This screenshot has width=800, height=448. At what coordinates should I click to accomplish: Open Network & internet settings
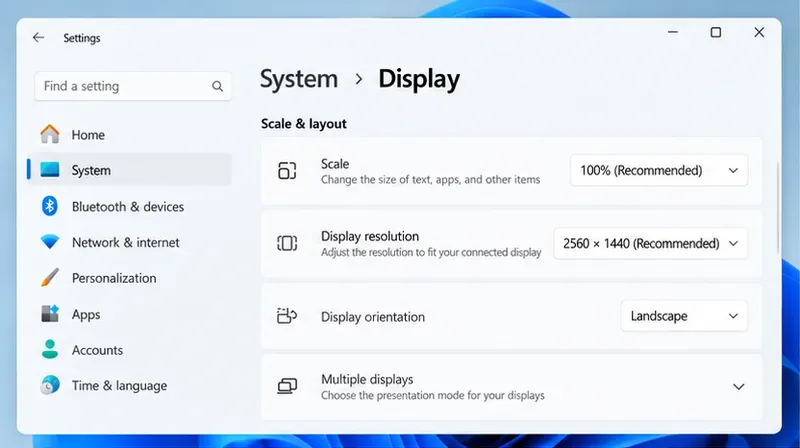pos(130,242)
